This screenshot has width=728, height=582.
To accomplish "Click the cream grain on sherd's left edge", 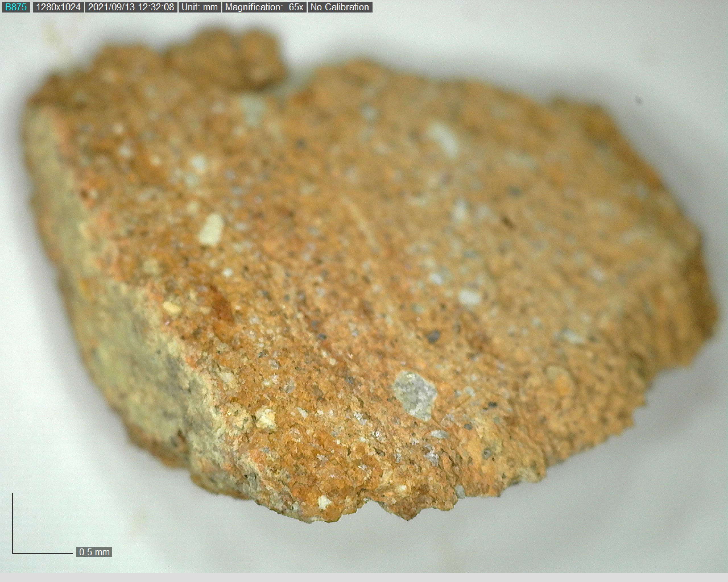I will click(x=171, y=307).
